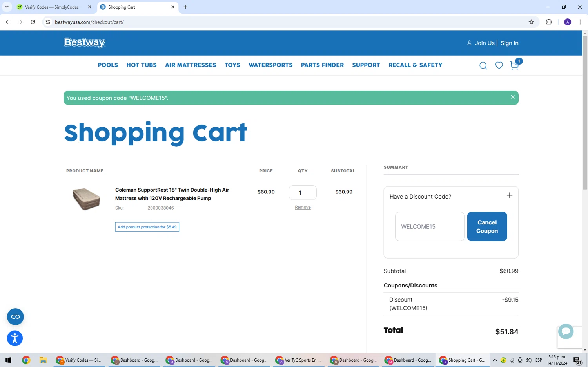Open the AIR MATTRESSES menu
588x367 pixels.
pyautogui.click(x=191, y=65)
